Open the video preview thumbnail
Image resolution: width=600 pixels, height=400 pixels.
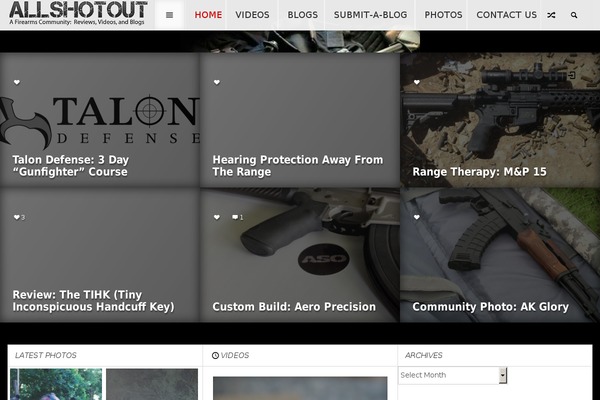click(300, 388)
